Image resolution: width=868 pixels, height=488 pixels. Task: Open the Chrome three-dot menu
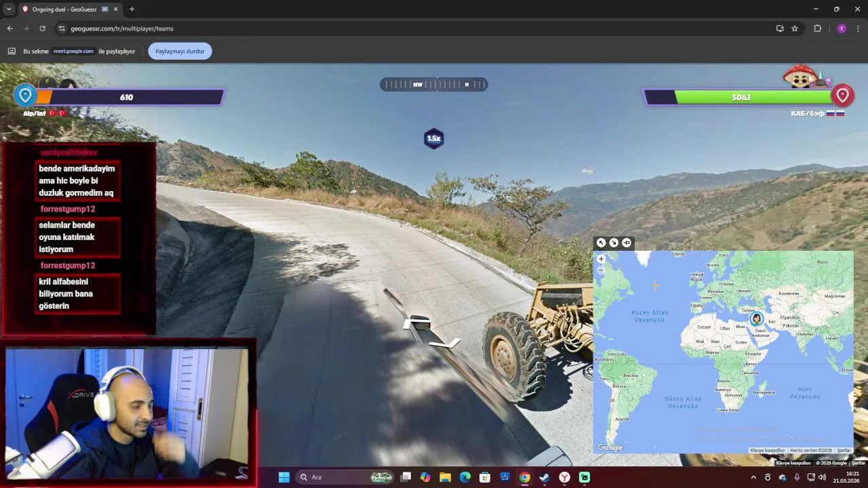[x=858, y=28]
